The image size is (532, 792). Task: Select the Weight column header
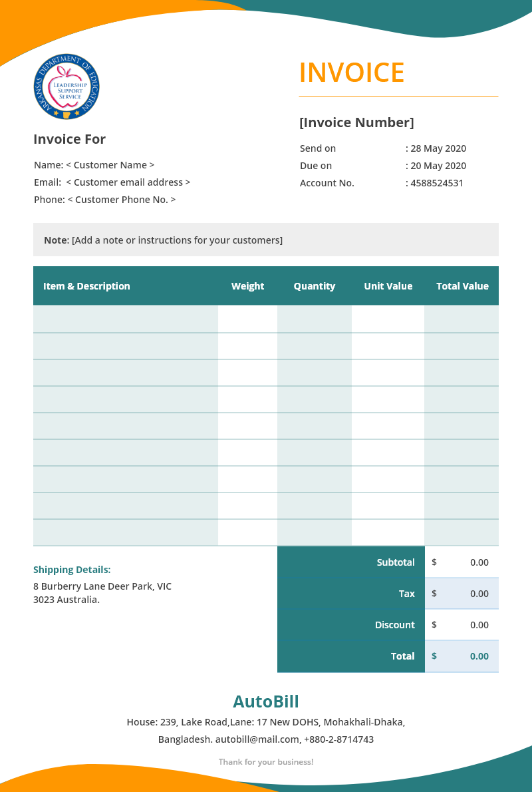coord(248,286)
